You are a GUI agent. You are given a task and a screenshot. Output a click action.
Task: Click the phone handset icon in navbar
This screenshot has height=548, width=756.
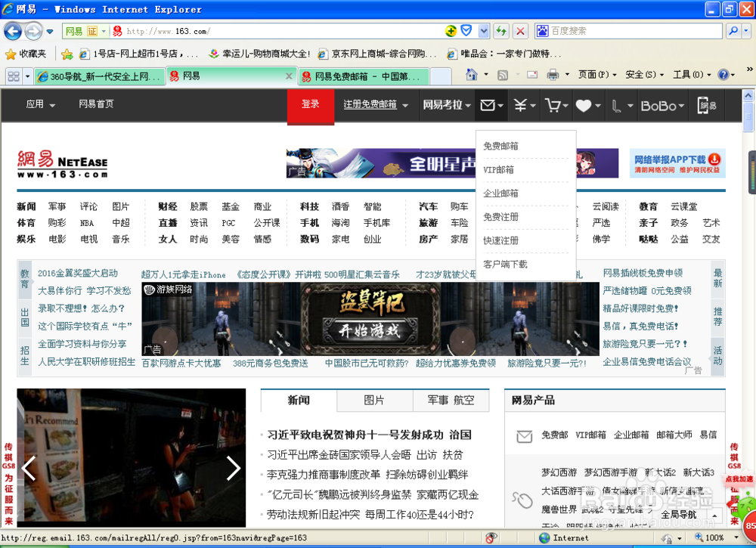[x=616, y=106]
